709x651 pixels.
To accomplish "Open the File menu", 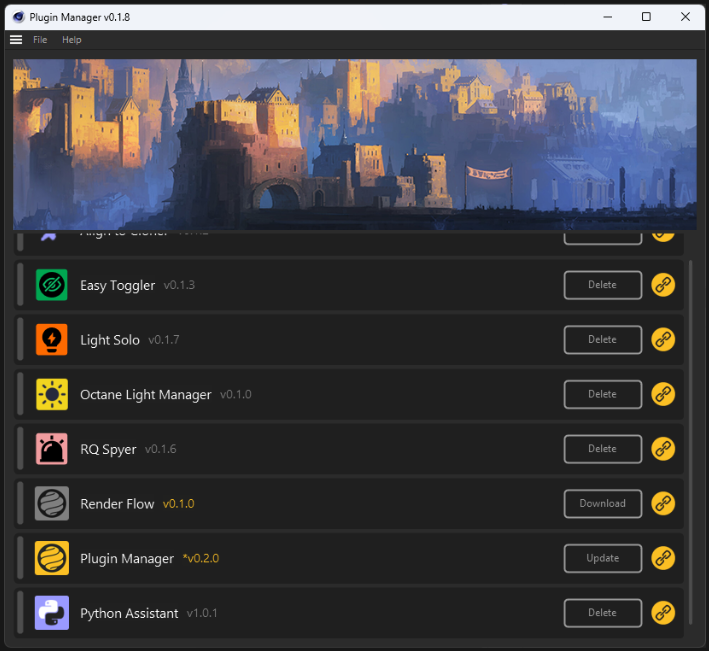I will click(40, 40).
